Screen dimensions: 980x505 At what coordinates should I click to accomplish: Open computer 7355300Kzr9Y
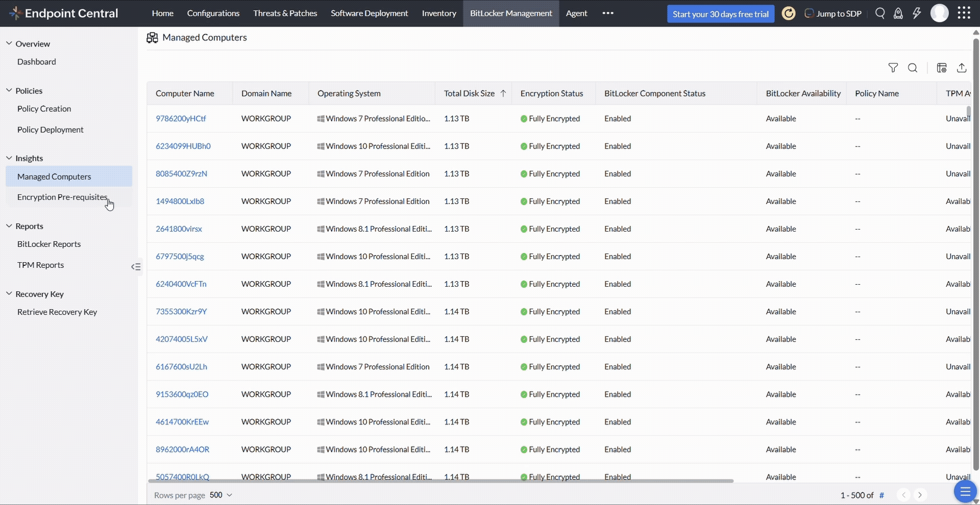coord(181,311)
